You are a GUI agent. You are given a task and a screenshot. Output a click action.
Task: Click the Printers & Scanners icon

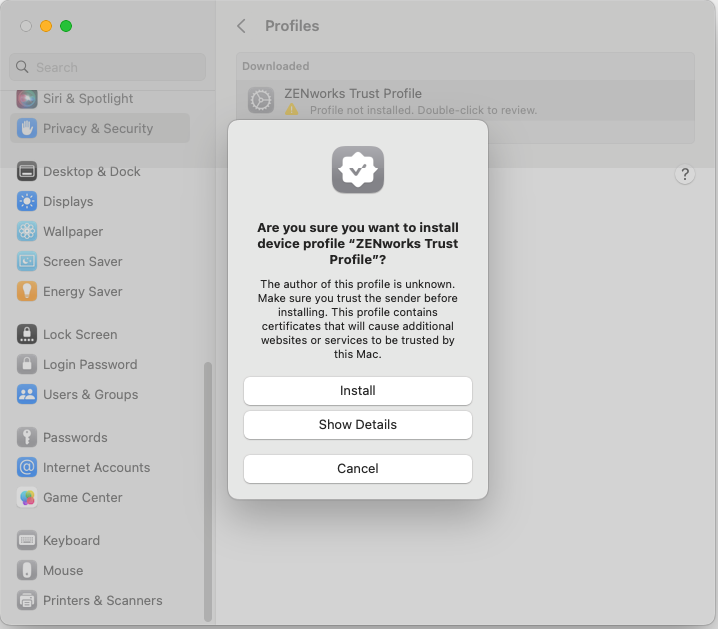click(x=27, y=601)
